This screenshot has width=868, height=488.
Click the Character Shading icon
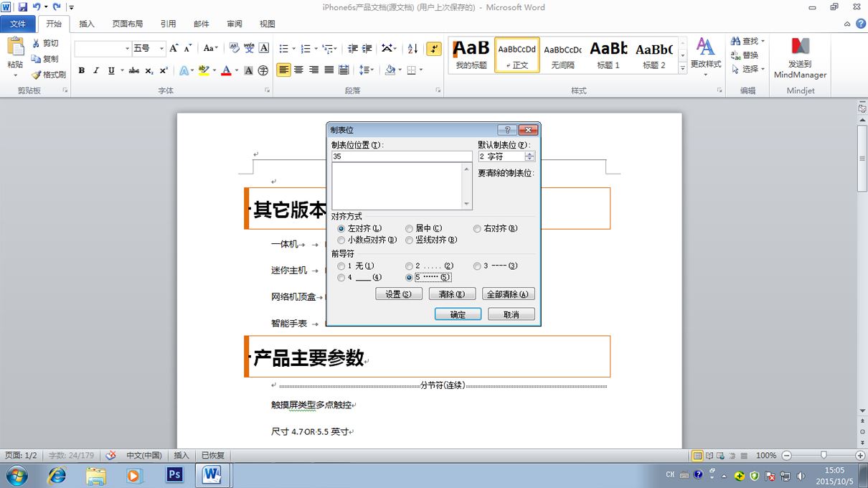pyautogui.click(x=248, y=70)
